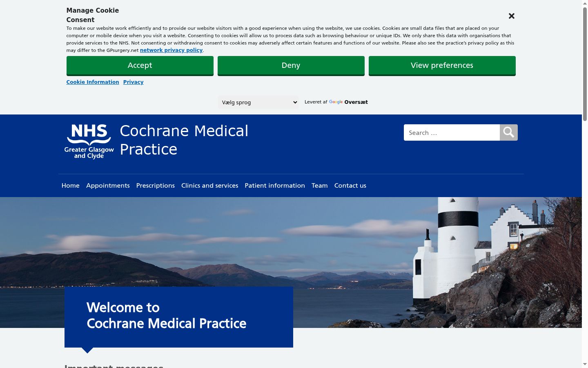Open View preferences for cookies
The width and height of the screenshot is (588, 368).
[x=442, y=65]
